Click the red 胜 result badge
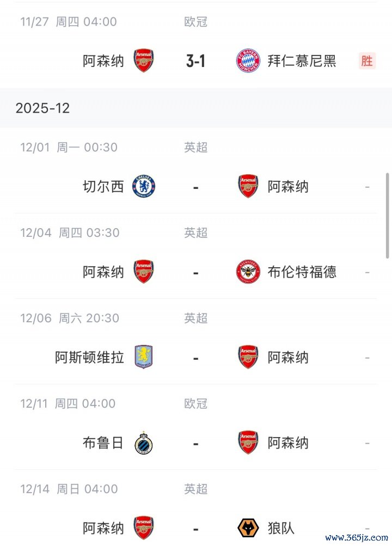392x546 pixels. click(367, 61)
